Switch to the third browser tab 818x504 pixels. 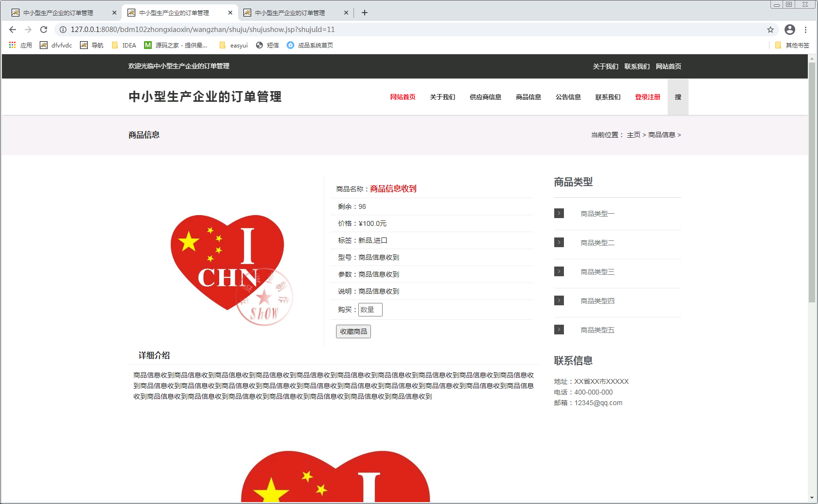pyautogui.click(x=290, y=13)
